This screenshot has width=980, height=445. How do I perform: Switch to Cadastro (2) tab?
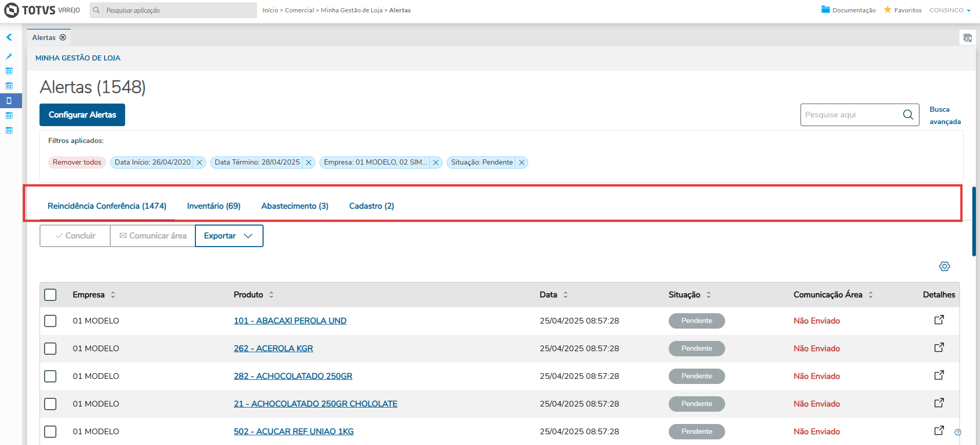[x=372, y=206]
